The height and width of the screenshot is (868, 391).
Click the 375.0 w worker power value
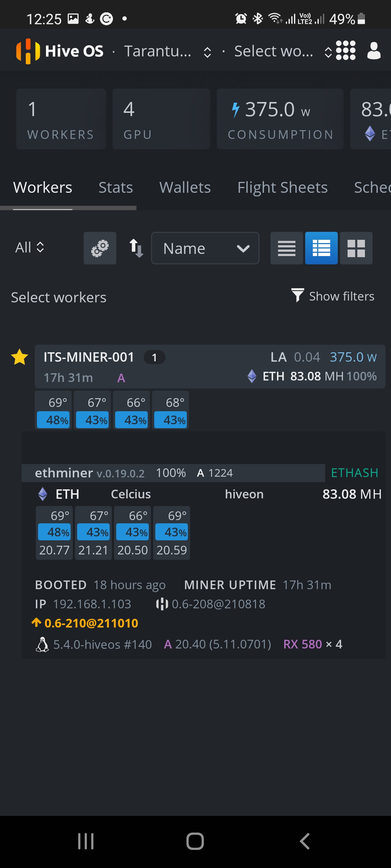[x=353, y=357]
